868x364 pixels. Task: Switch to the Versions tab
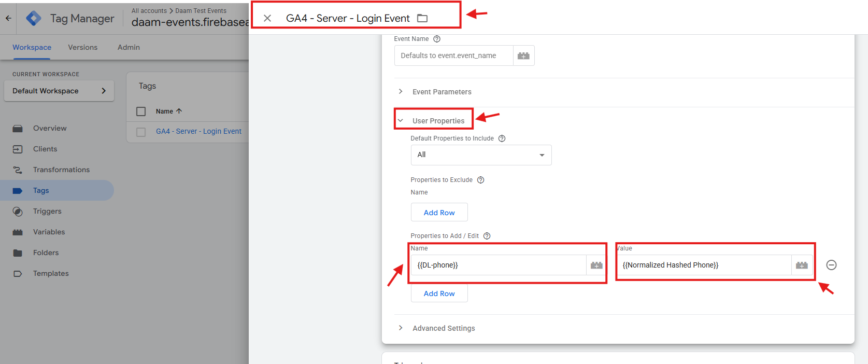point(83,47)
